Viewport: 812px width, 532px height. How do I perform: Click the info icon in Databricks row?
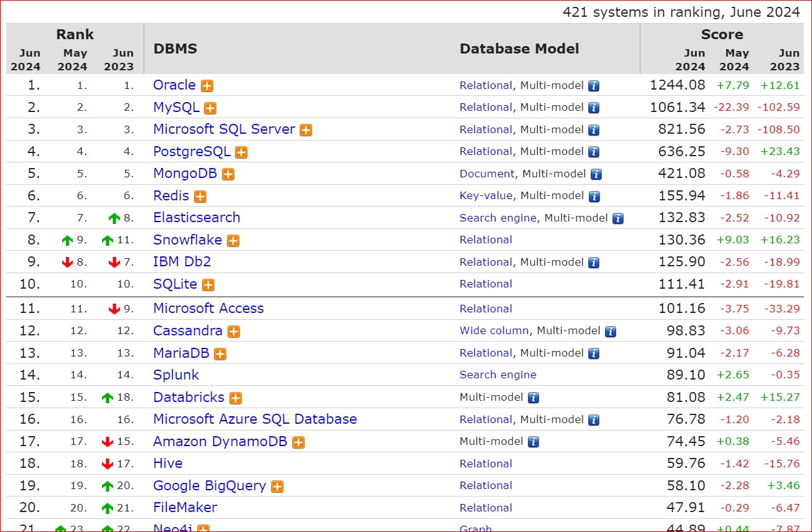[x=533, y=398]
